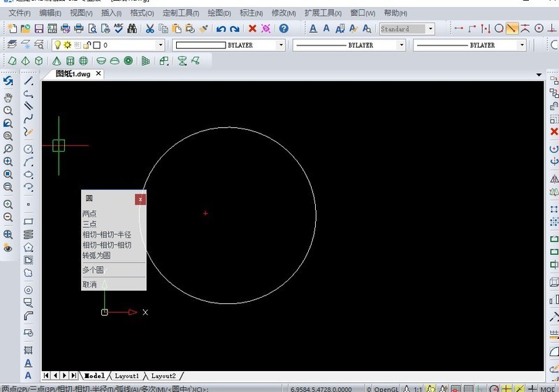559x392 pixels.
Task: Click the color BYLAYER swatch box
Action: coord(201,45)
